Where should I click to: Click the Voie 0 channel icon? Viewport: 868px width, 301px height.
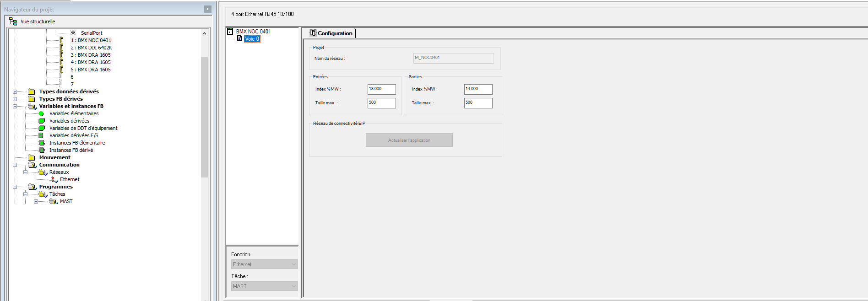(239, 39)
